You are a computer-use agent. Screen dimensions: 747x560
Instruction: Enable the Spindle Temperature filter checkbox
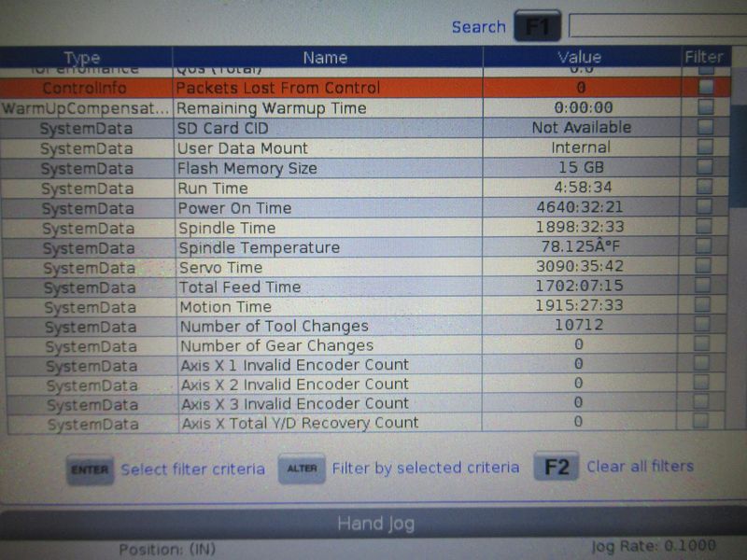(704, 245)
